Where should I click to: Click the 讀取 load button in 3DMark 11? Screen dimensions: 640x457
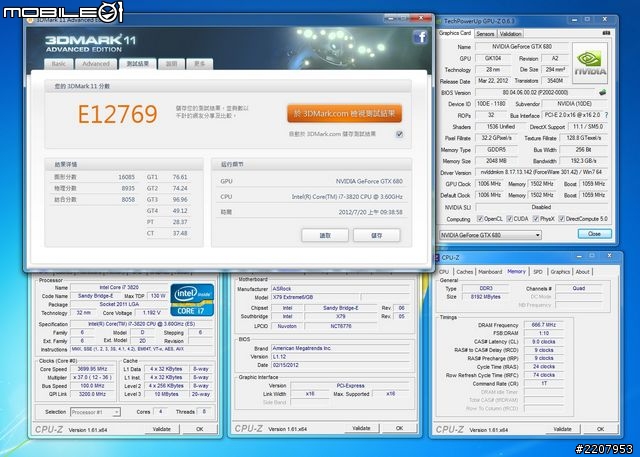[325, 235]
